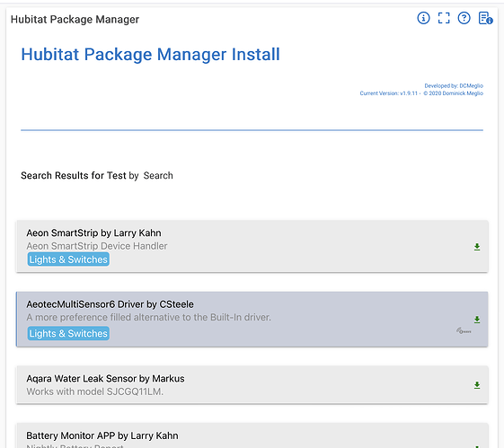
Task: Click download icon for Aeon SmartStrip
Action: 477,247
